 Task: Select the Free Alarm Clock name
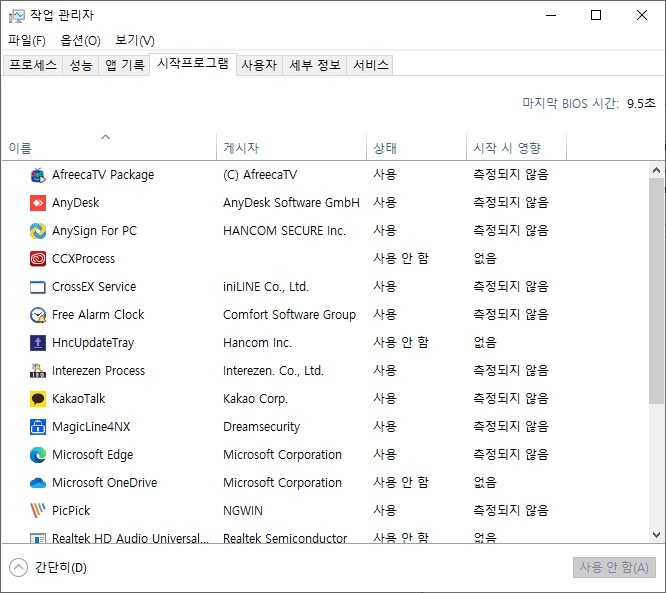click(x=98, y=315)
